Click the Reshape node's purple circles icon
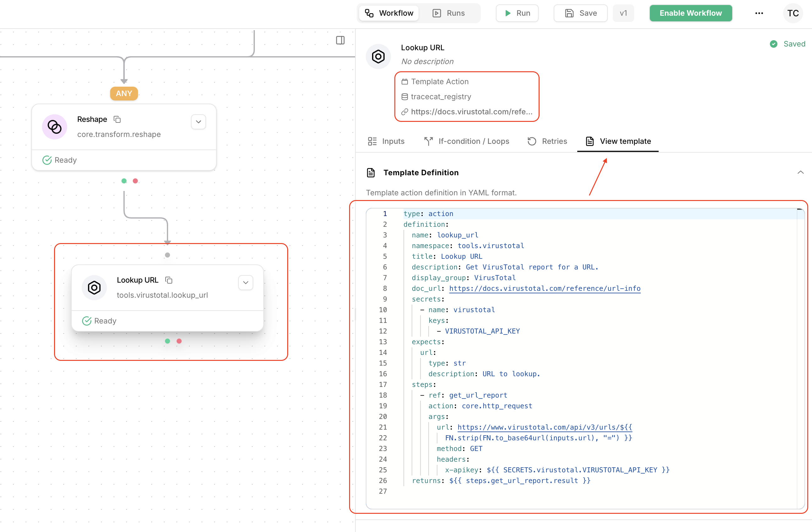 (x=55, y=127)
